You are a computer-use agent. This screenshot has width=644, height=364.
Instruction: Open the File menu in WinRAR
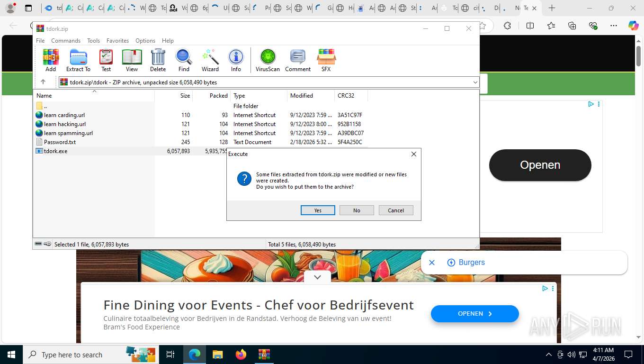40,41
